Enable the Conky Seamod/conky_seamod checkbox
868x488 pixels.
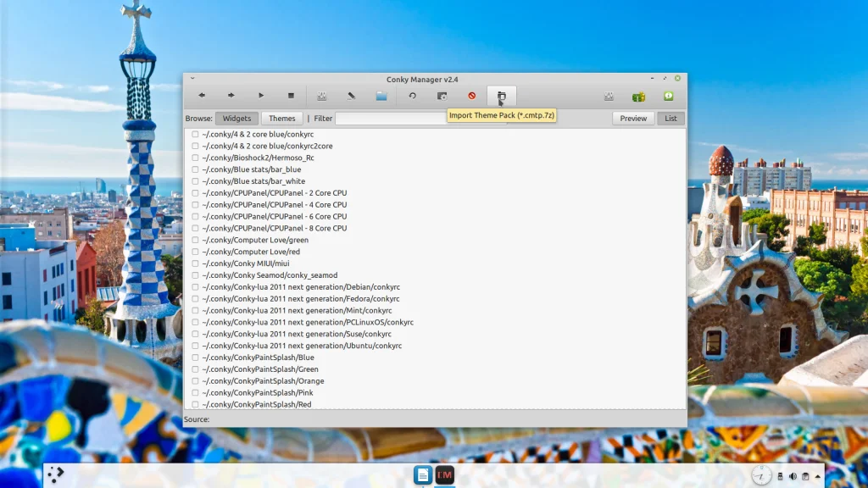(x=195, y=275)
